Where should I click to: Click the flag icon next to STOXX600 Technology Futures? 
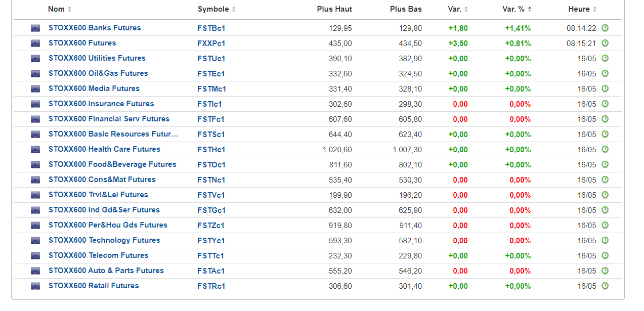[x=35, y=241]
